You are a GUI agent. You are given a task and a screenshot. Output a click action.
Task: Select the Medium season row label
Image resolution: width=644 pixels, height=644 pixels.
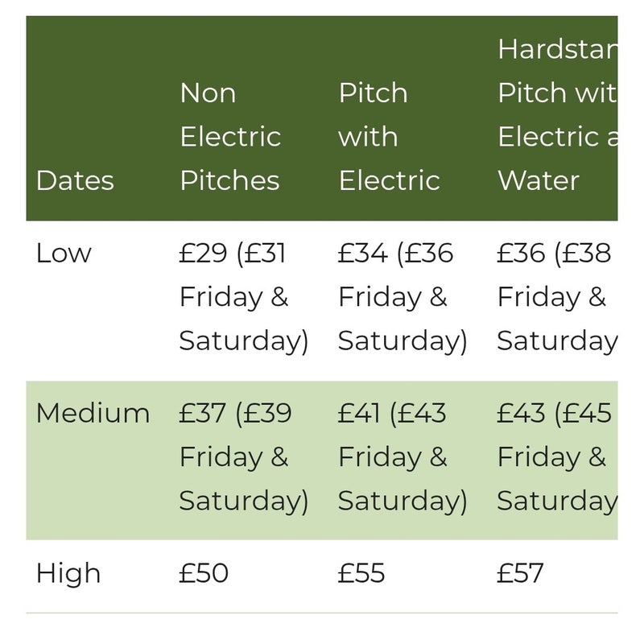(93, 414)
